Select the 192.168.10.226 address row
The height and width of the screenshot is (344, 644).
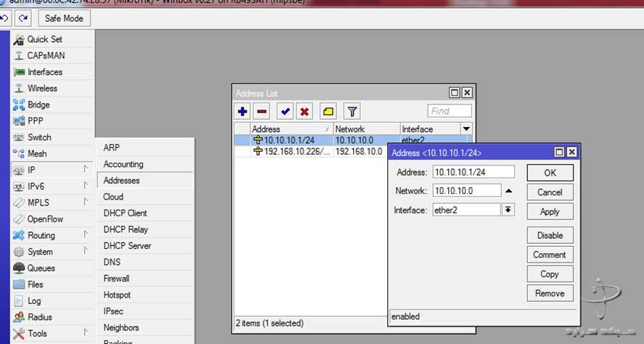point(311,151)
